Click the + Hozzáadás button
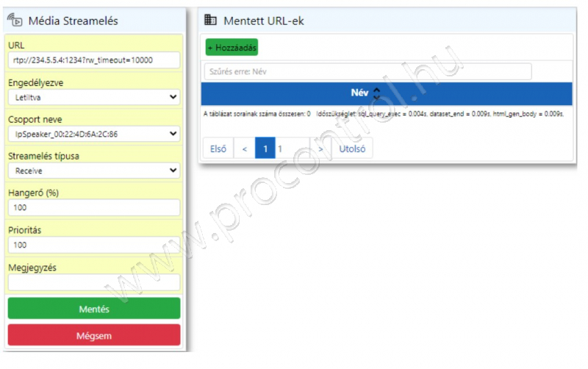 click(x=232, y=47)
